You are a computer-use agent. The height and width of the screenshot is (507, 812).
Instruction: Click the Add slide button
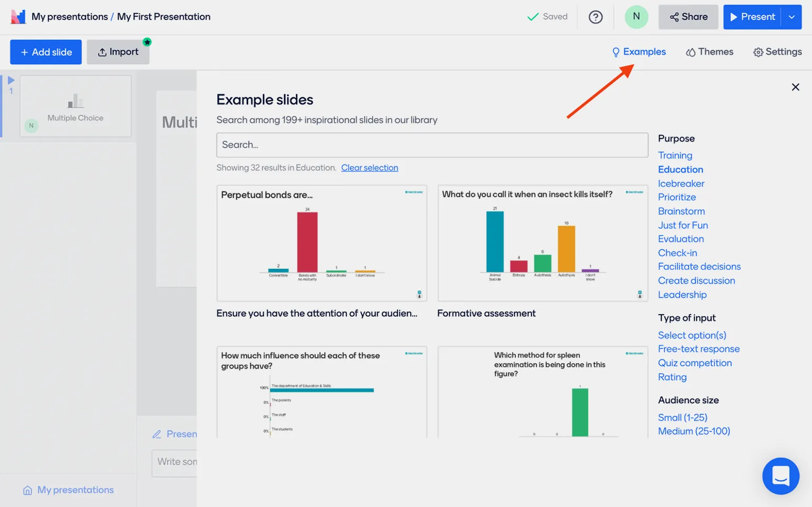(46, 52)
